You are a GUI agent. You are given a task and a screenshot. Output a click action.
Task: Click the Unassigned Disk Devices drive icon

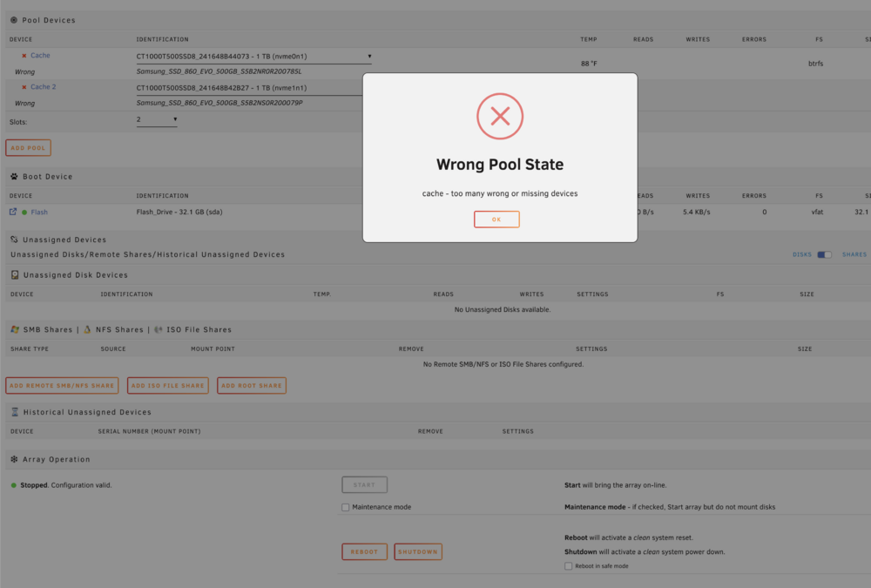click(15, 275)
